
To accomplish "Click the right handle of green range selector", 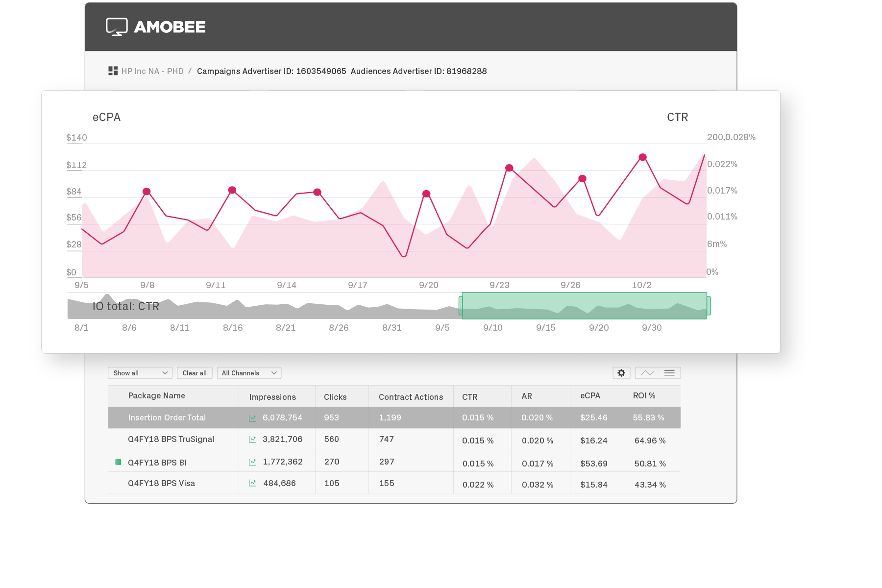I will [x=709, y=306].
